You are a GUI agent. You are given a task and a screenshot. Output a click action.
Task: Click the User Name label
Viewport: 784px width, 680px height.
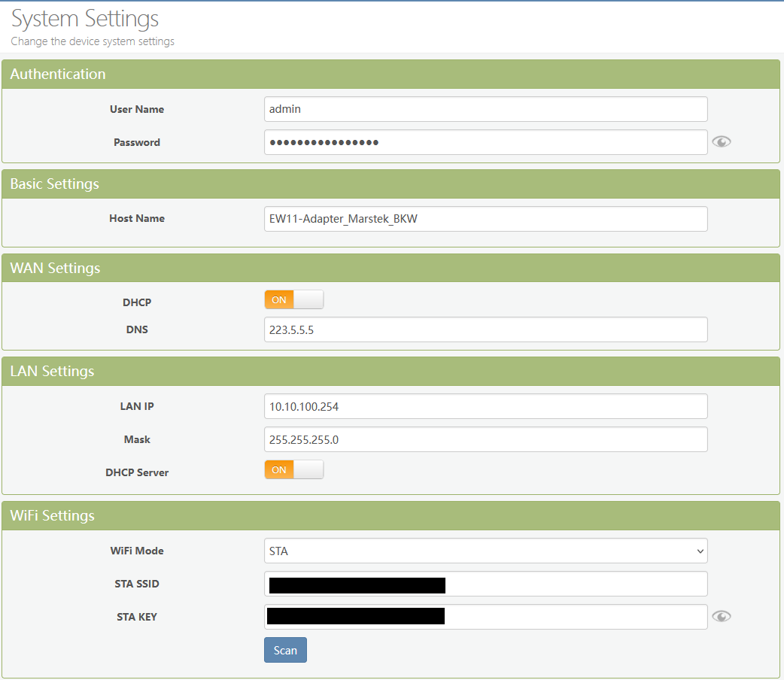click(137, 109)
